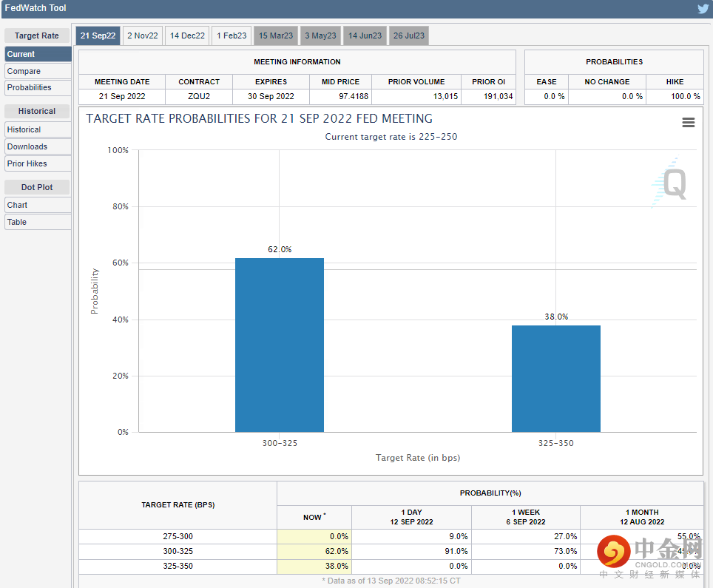Open Historical data link in sidebar

click(38, 129)
